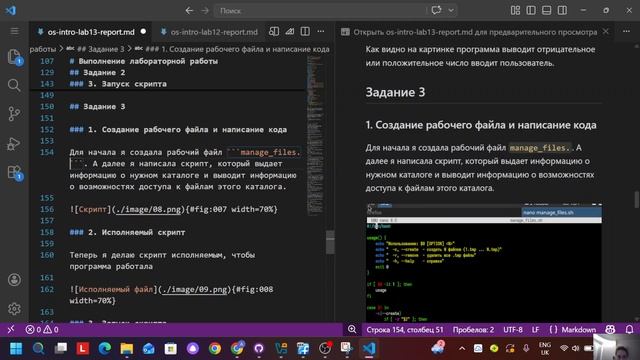Click breadcrumb '## Задание 3'
Viewport: 640px width, 360px height.
click(101, 49)
